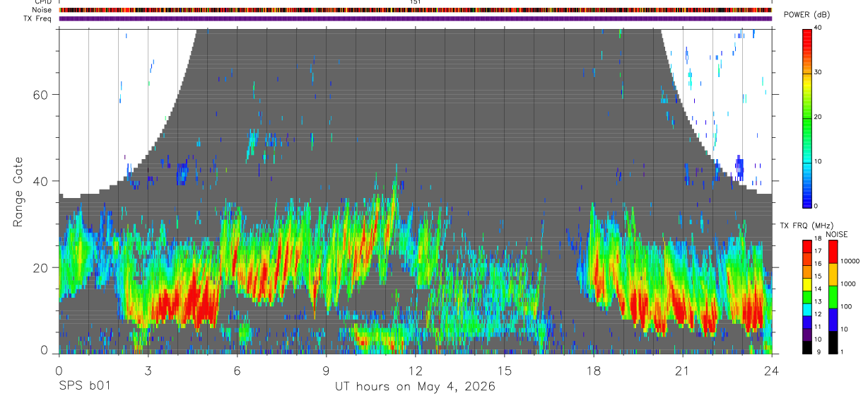Image resolution: width=868 pixels, height=401 pixels.
Task: Click the TX FRQ (MHz) legend title
Action: (804, 226)
